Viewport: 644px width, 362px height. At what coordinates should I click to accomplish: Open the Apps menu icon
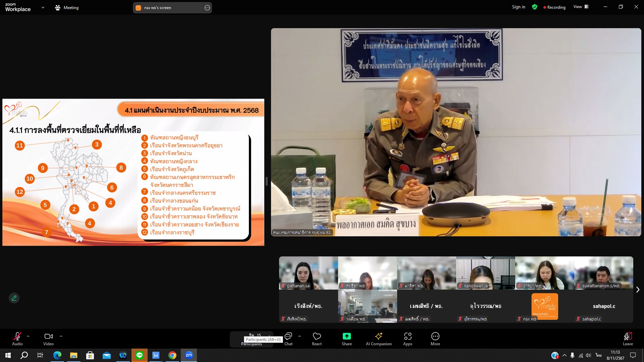pyautogui.click(x=408, y=338)
